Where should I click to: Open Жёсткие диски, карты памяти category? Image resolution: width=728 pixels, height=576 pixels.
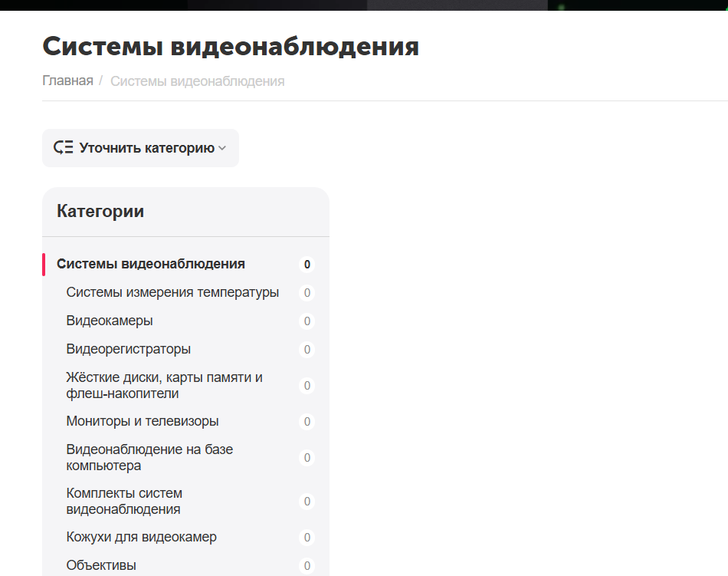click(x=164, y=385)
